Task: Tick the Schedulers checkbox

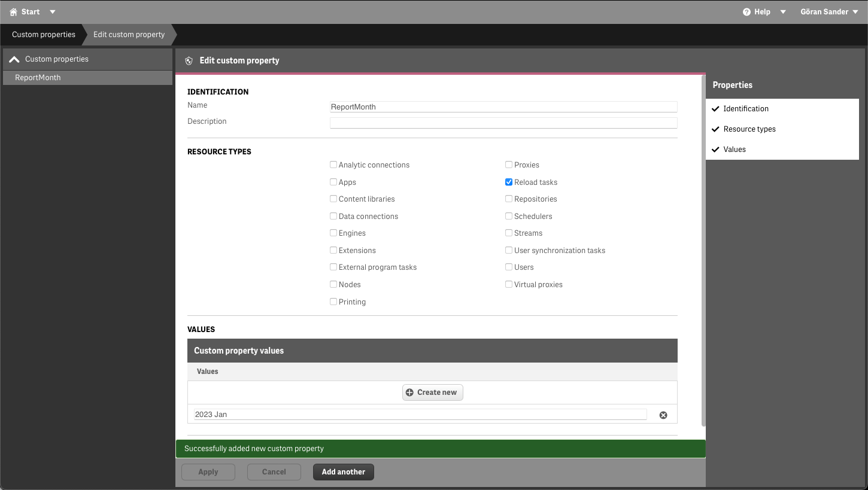Action: (509, 216)
